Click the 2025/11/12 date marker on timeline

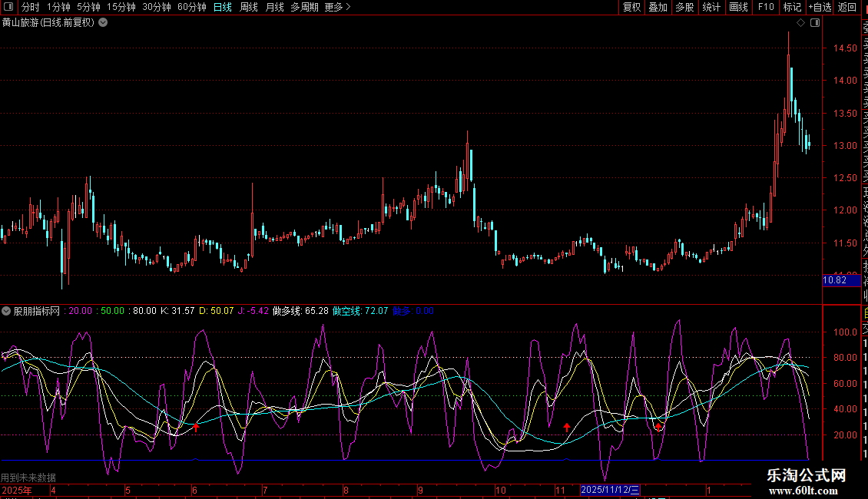(610, 490)
